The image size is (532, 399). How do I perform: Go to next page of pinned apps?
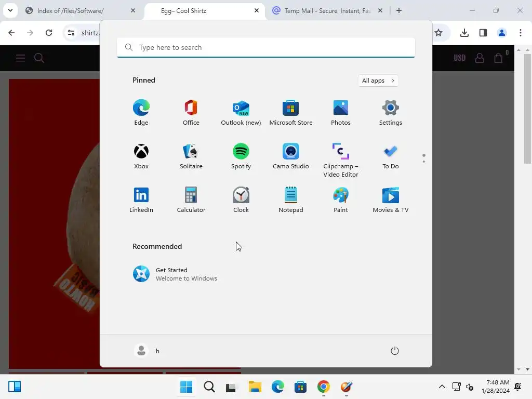click(x=424, y=162)
